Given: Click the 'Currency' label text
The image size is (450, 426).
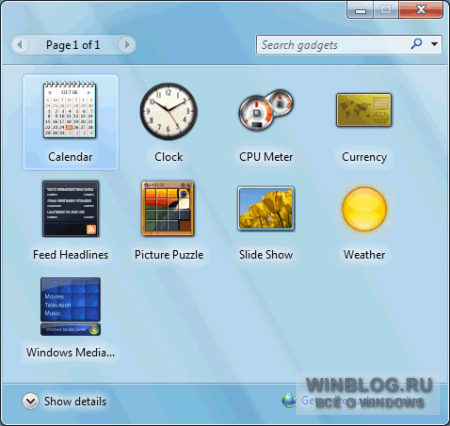Looking at the screenshot, I should [364, 157].
